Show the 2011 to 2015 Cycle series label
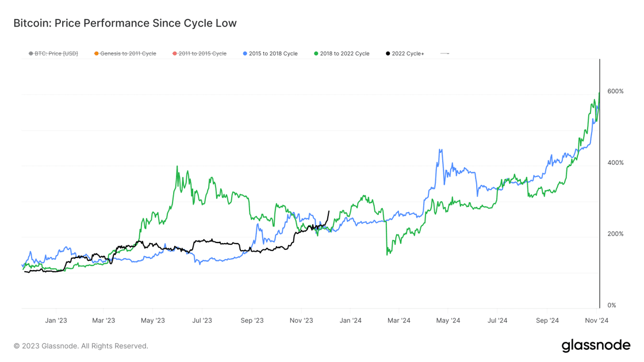The height and width of the screenshot is (362, 644). tap(202, 53)
